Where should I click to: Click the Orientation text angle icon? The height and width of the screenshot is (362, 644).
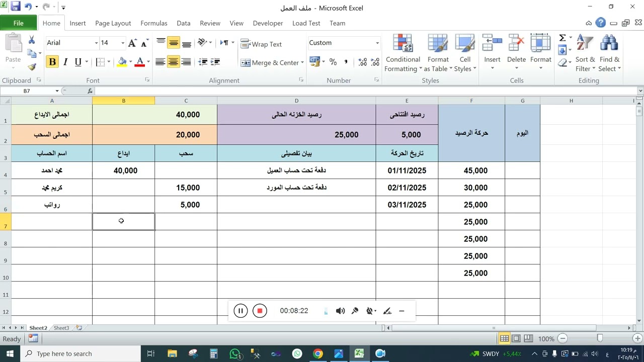pyautogui.click(x=202, y=43)
